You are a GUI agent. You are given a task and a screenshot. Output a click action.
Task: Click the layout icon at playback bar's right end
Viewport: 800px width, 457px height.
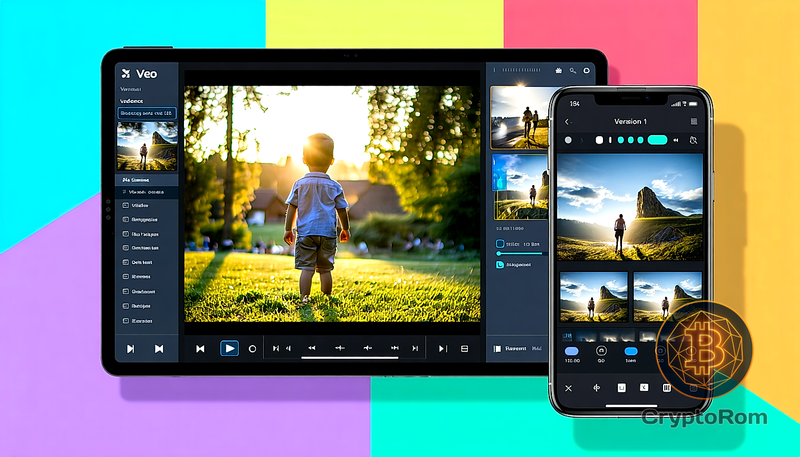(464, 348)
